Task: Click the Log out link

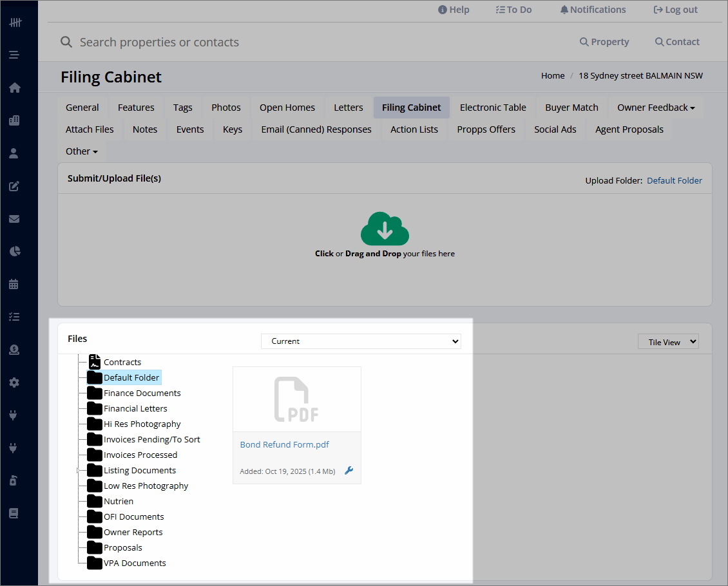Action: pyautogui.click(x=676, y=10)
